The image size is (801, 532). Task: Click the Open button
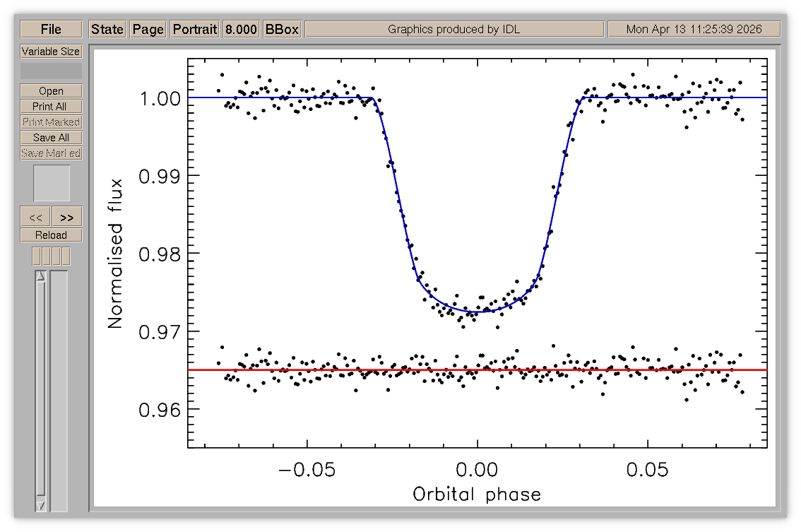51,91
